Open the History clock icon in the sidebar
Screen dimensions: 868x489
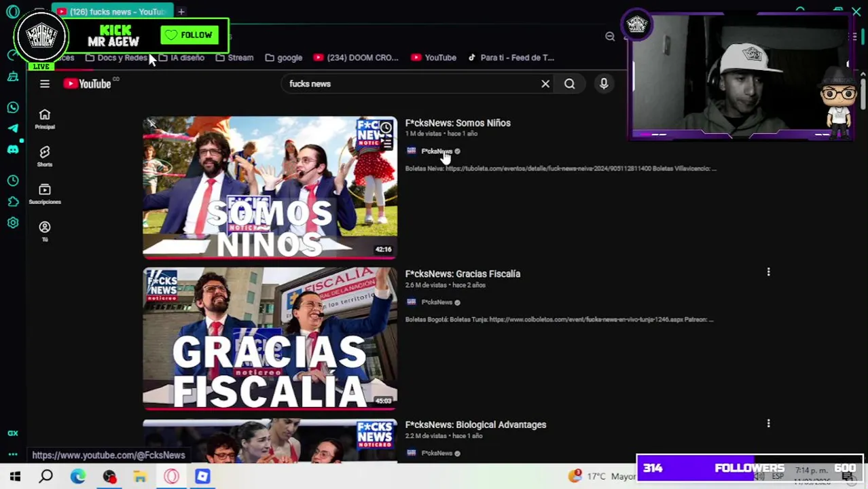[x=13, y=181]
